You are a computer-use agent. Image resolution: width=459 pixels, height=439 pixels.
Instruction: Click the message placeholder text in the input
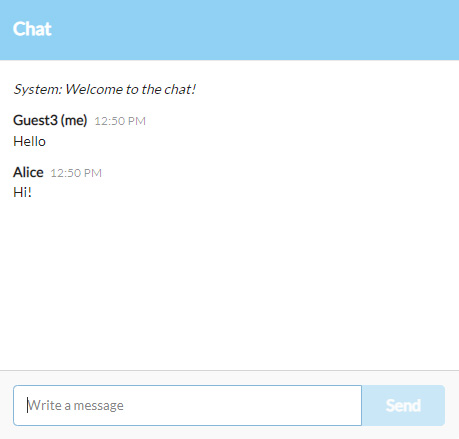point(76,406)
